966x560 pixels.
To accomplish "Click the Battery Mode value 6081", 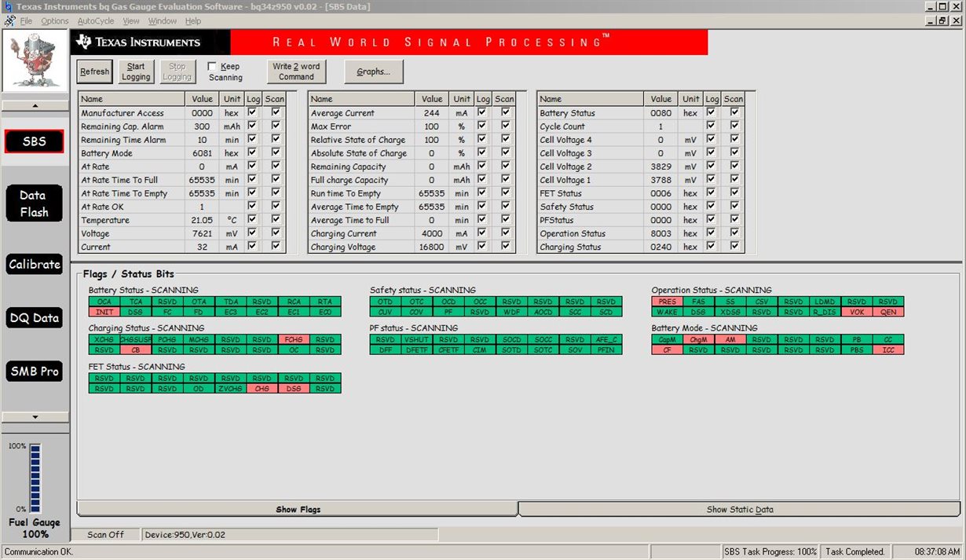I will pyautogui.click(x=202, y=153).
